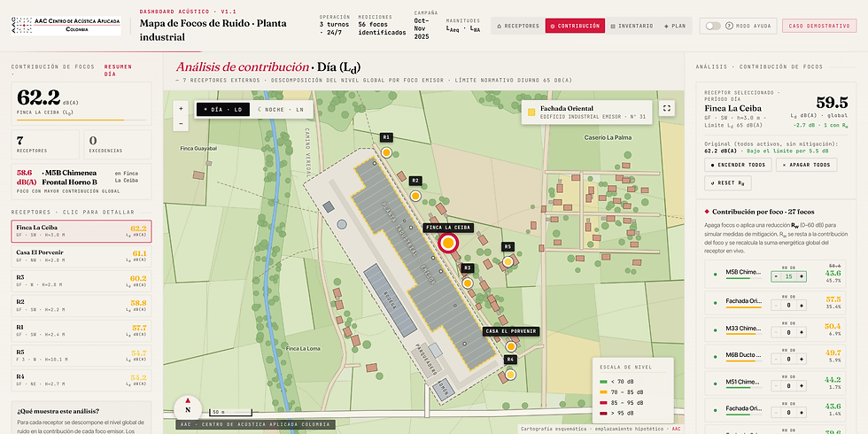Select receptor marker R3 on the map
The height and width of the screenshot is (434, 868).
(x=468, y=283)
